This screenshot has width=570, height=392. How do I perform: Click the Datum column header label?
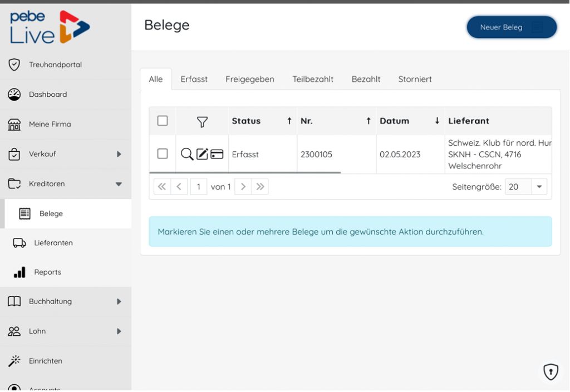pyautogui.click(x=395, y=121)
